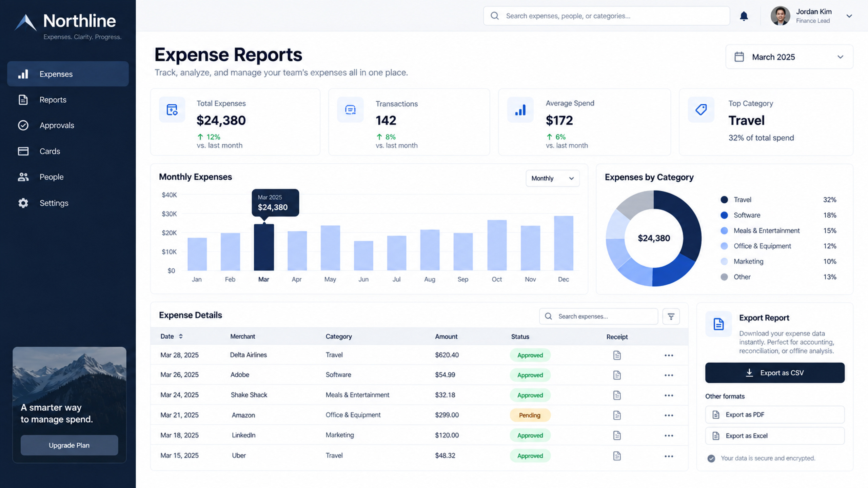Open more options for Uber row
The width and height of the screenshot is (868, 488).
[669, 456]
